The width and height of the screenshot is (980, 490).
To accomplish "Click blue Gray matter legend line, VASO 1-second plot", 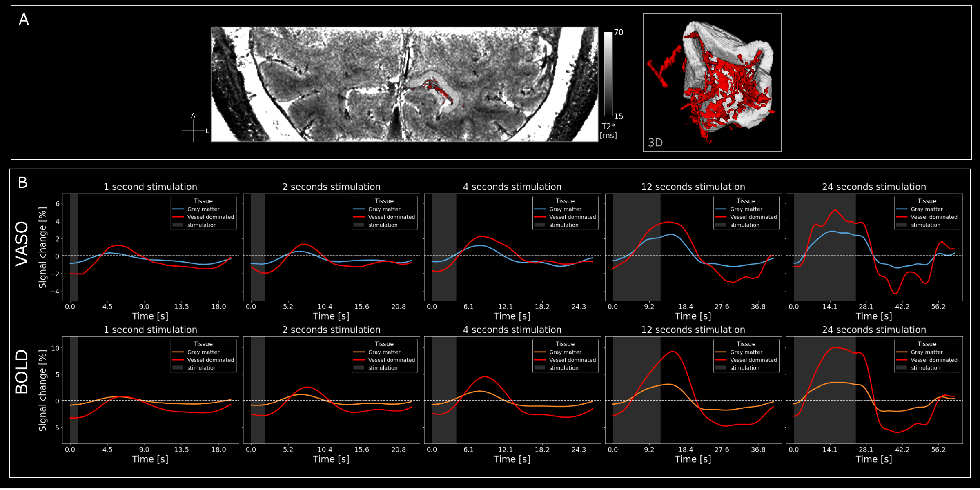I will pos(178,209).
